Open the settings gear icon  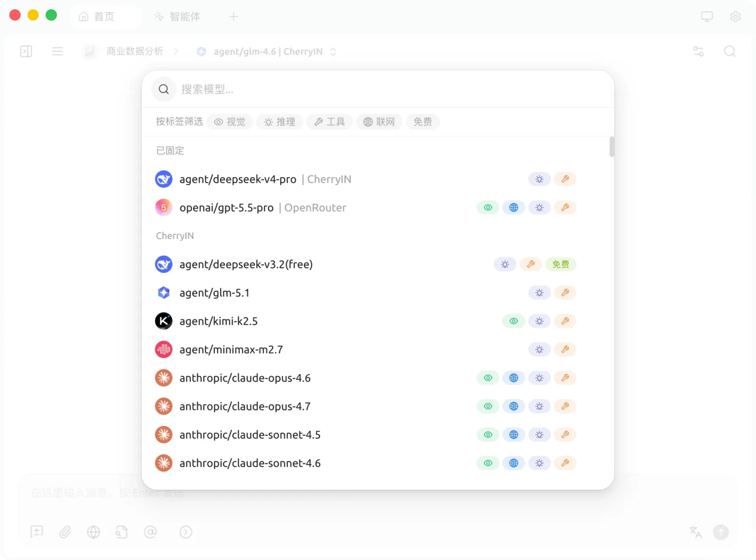pyautogui.click(x=735, y=17)
